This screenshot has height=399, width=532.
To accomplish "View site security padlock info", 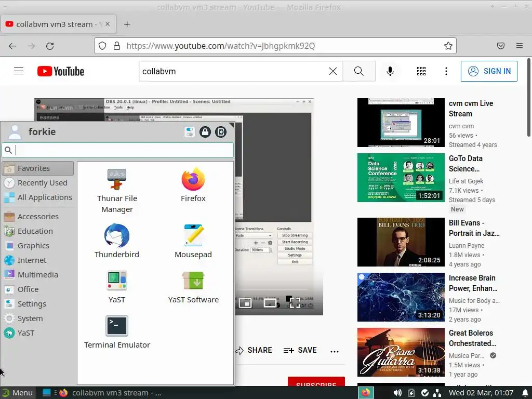I will [117, 46].
